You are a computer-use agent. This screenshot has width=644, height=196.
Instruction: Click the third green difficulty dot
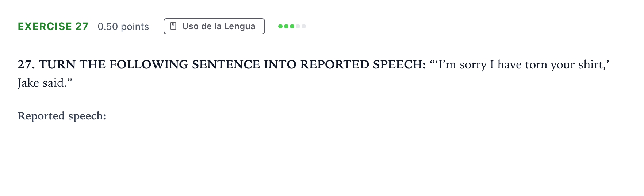[x=292, y=26]
